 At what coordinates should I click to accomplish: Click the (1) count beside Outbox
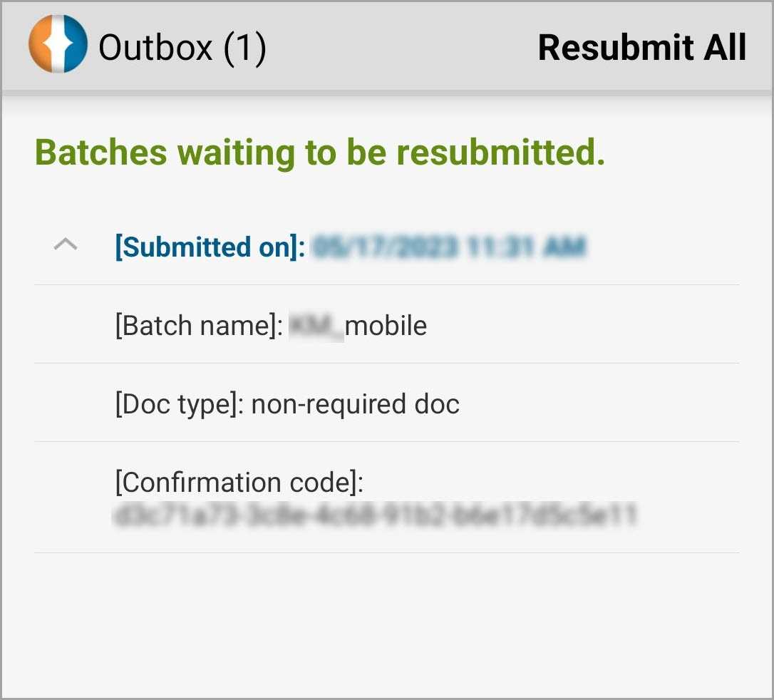tap(244, 47)
